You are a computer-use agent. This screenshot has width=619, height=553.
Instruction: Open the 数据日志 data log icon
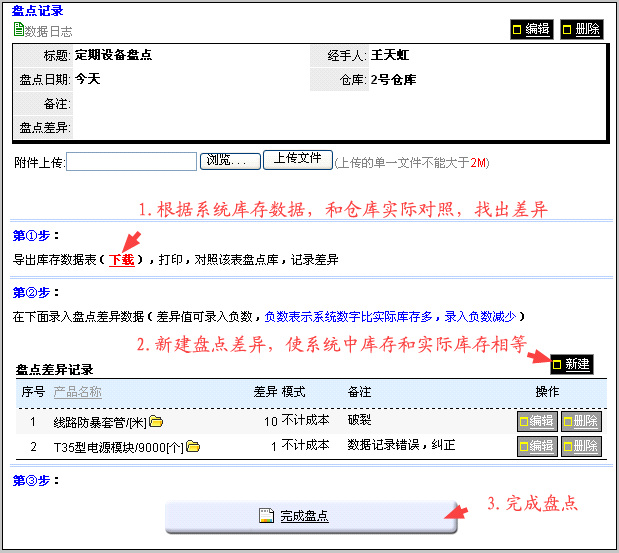pyautogui.click(x=19, y=31)
